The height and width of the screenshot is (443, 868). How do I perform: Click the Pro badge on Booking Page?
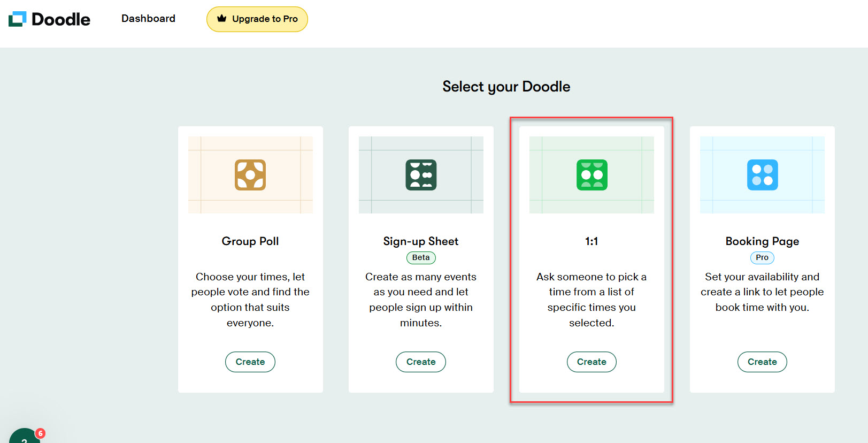[762, 257]
